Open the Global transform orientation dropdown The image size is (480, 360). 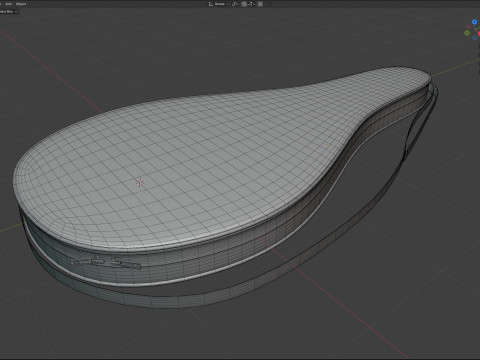(219, 4)
